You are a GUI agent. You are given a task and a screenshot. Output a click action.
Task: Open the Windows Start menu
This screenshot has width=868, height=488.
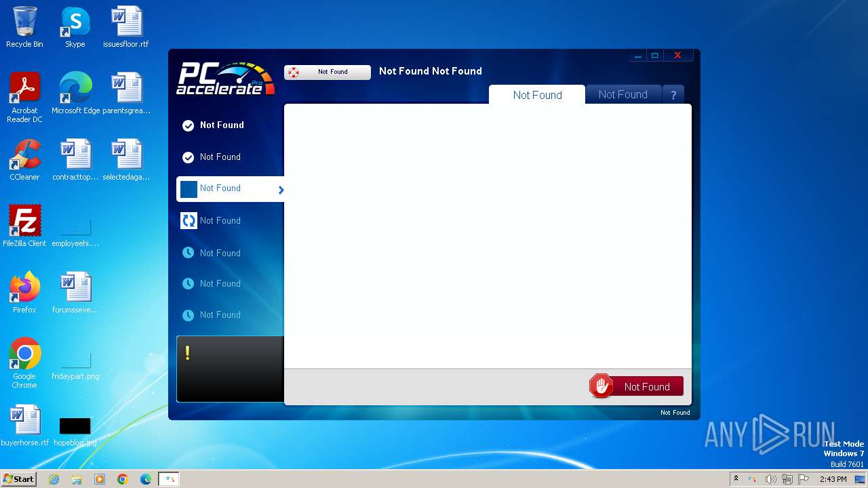click(x=18, y=479)
